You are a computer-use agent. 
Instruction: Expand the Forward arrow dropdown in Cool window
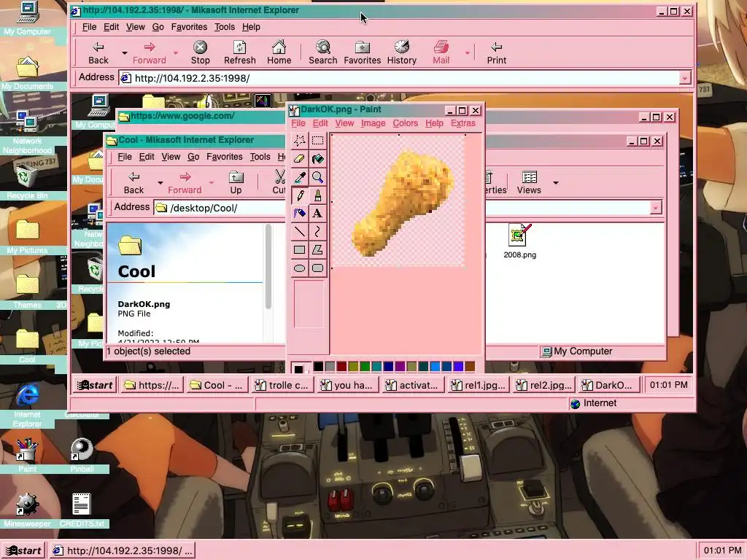(211, 183)
